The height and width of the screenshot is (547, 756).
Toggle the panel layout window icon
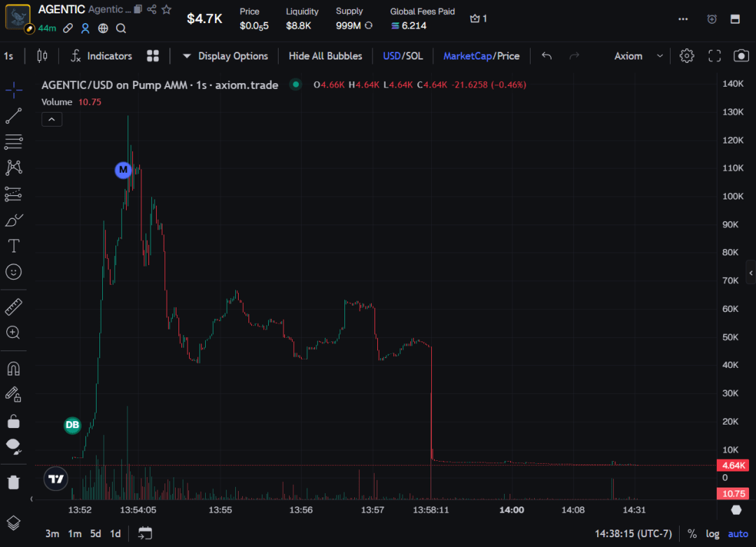[735, 20]
